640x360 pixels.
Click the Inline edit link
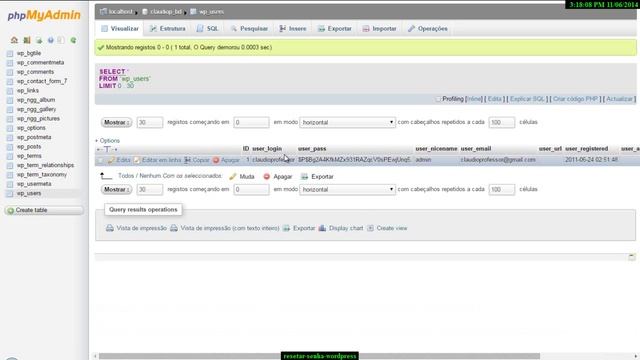(474, 99)
